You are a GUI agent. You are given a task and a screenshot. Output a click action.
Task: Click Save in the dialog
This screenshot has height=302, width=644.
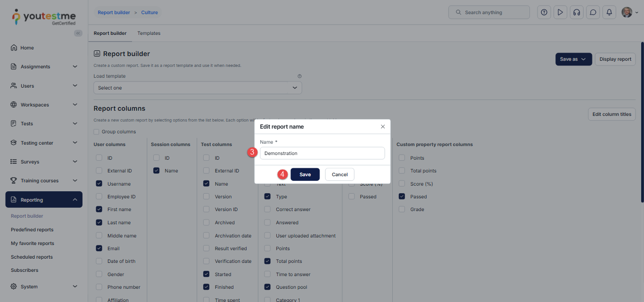(305, 174)
